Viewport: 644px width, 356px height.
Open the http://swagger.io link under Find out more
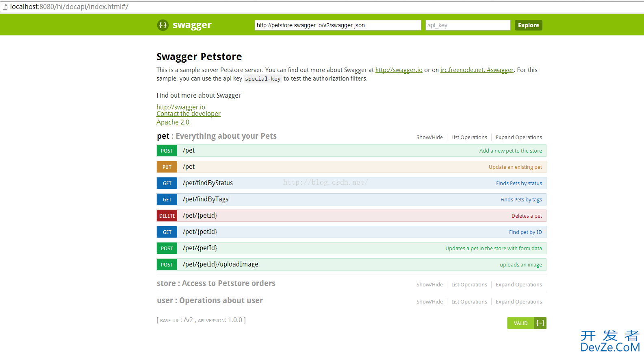(181, 107)
